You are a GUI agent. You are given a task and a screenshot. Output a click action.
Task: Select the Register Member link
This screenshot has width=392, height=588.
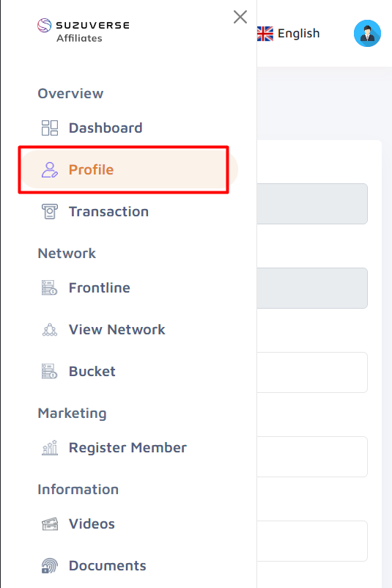tap(128, 447)
